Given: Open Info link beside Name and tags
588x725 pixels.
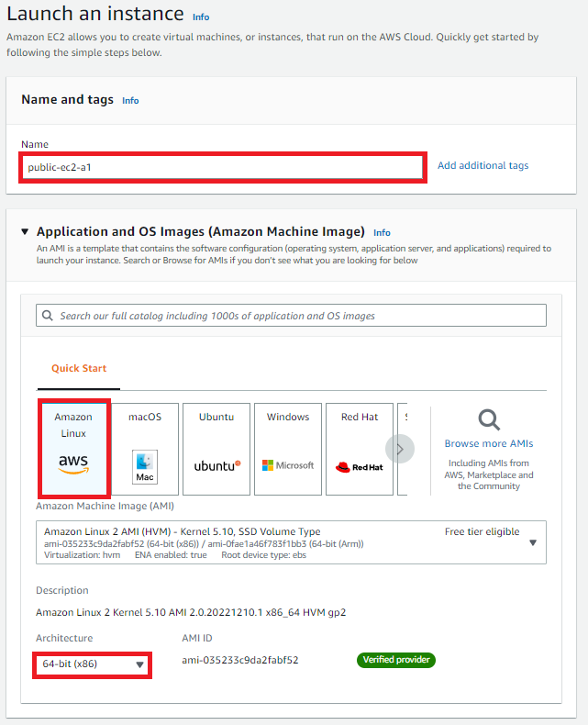Looking at the screenshot, I should coord(130,101).
